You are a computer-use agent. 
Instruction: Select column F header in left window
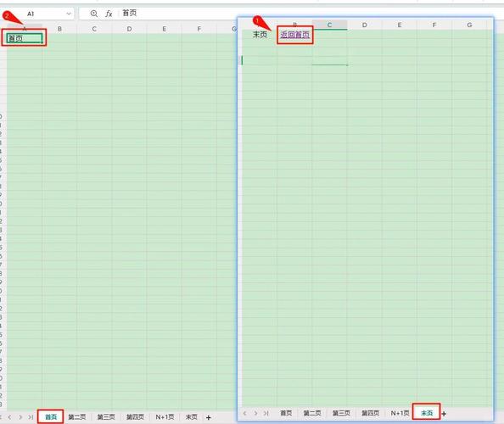(x=199, y=29)
